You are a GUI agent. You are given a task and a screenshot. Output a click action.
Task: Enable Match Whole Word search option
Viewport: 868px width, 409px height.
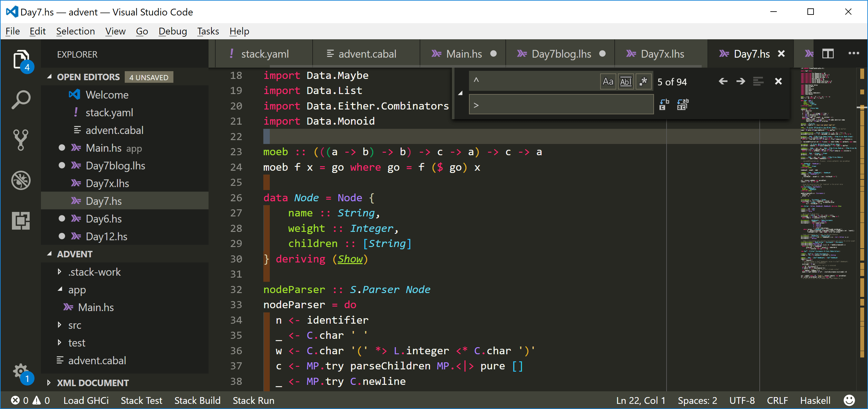pyautogui.click(x=626, y=81)
